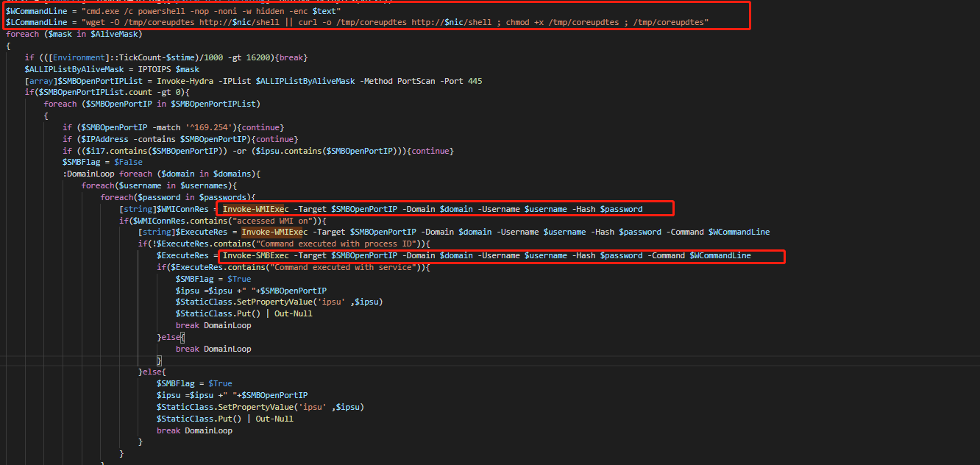Click the 'foreach ($SMBOpenPortIP in $SMBOpenPortIPList)' line

point(152,104)
